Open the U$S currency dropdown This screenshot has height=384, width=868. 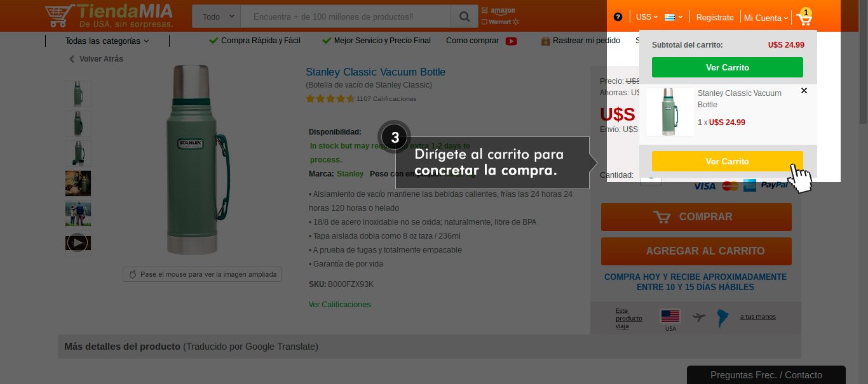pyautogui.click(x=648, y=17)
